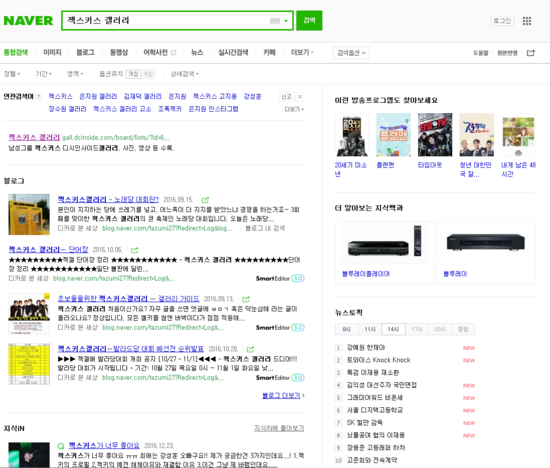
Task: Expand the 더보기 tab menu
Action: coord(302,53)
